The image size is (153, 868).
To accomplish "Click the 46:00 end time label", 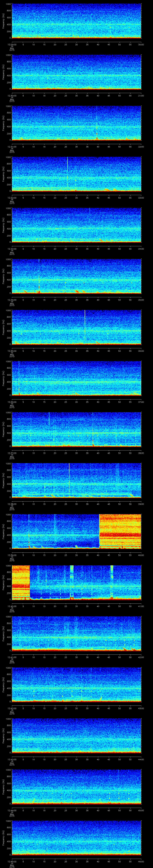I will pyautogui.click(x=141, y=861).
